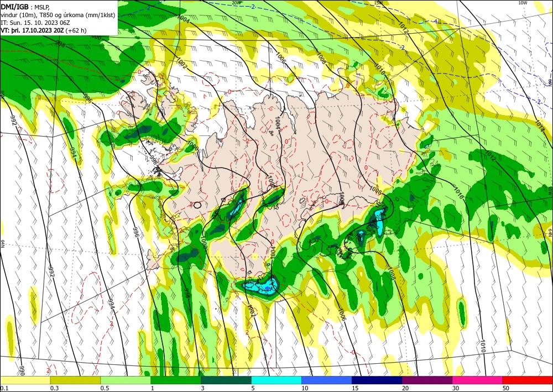This screenshot has width=553, height=392.
Task: Pick the blue 10–15 mm legend swatch
Action: click(x=327, y=380)
